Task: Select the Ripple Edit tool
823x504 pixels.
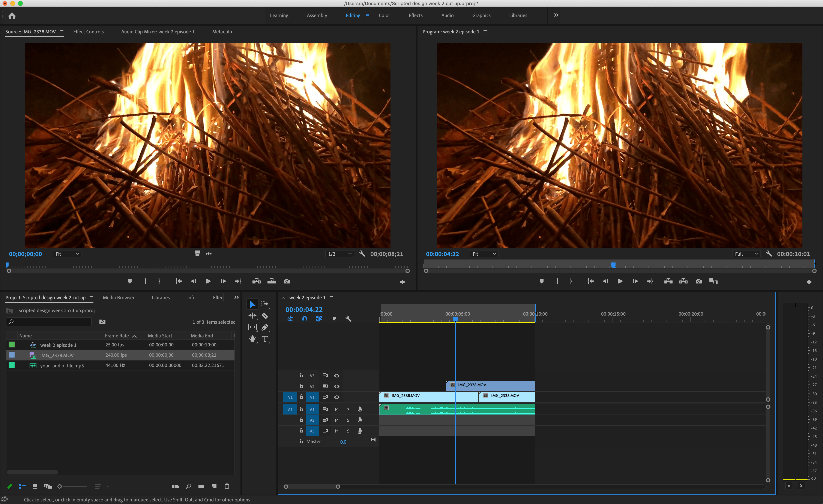Action: pos(252,315)
